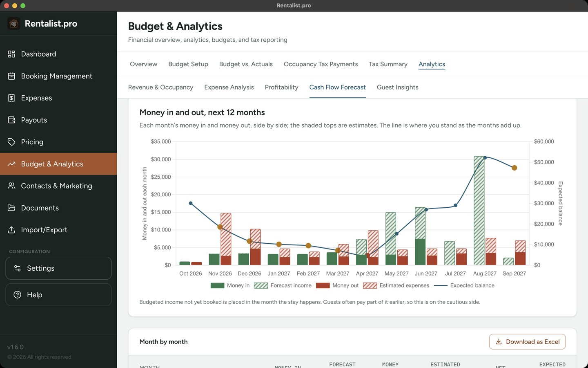Click the Rentalist.pro logo icon

click(x=14, y=24)
